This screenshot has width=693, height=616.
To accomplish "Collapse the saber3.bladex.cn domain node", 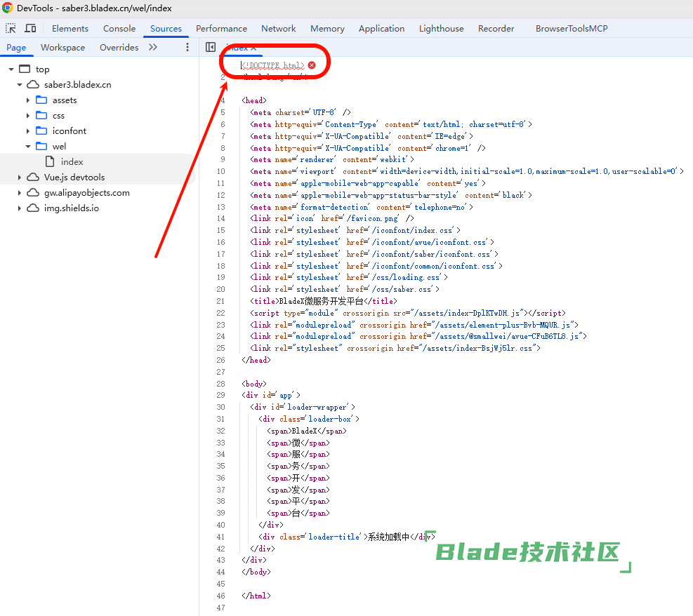I will tap(20, 85).
